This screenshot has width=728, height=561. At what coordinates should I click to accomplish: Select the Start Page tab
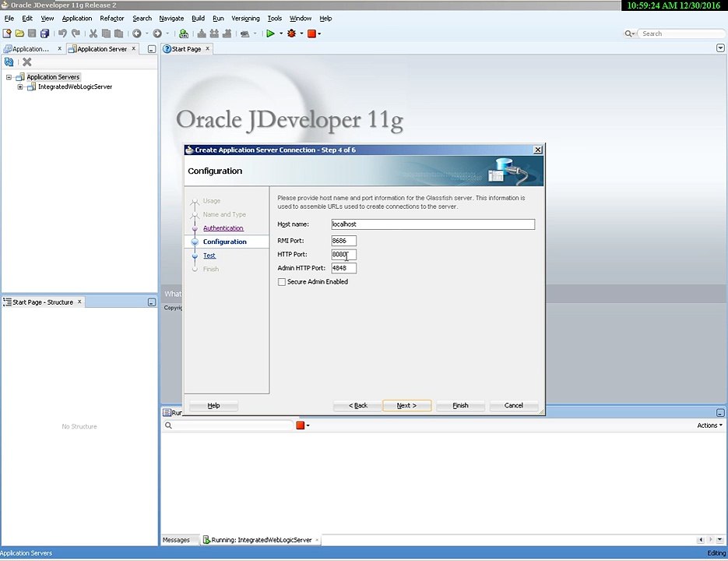(x=186, y=49)
